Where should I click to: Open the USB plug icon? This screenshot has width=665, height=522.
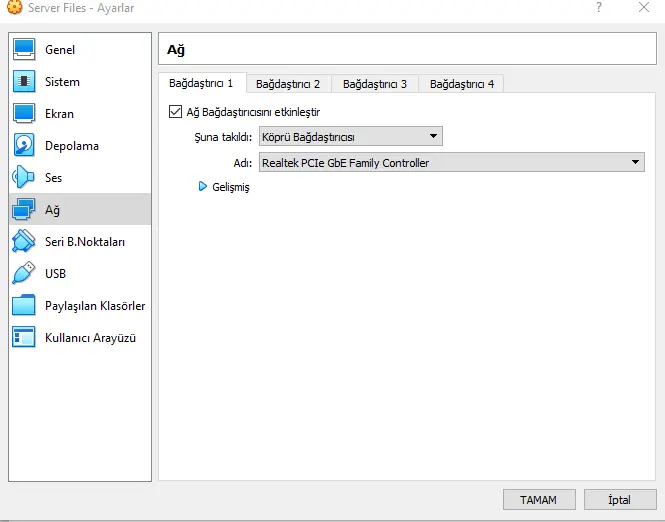[x=24, y=274]
